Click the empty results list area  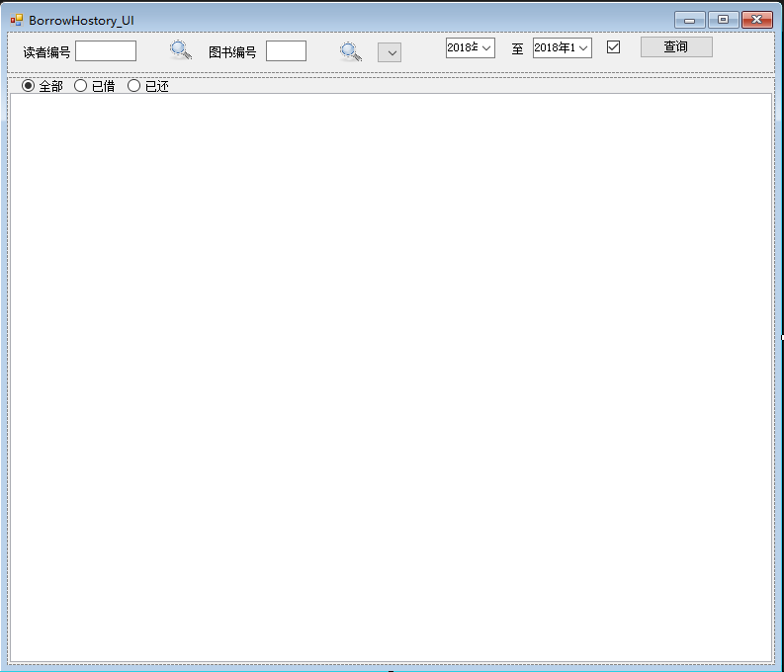pos(391,378)
